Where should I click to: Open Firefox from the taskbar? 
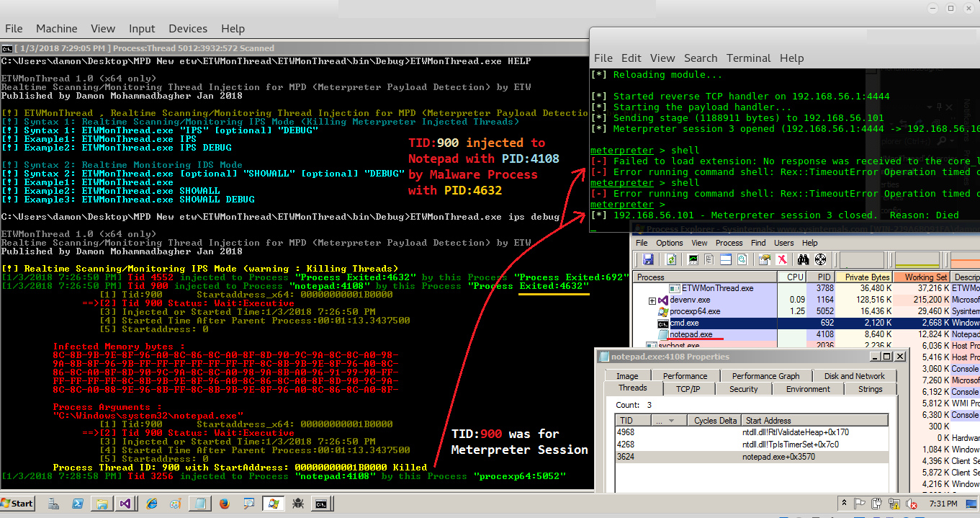coord(222,504)
